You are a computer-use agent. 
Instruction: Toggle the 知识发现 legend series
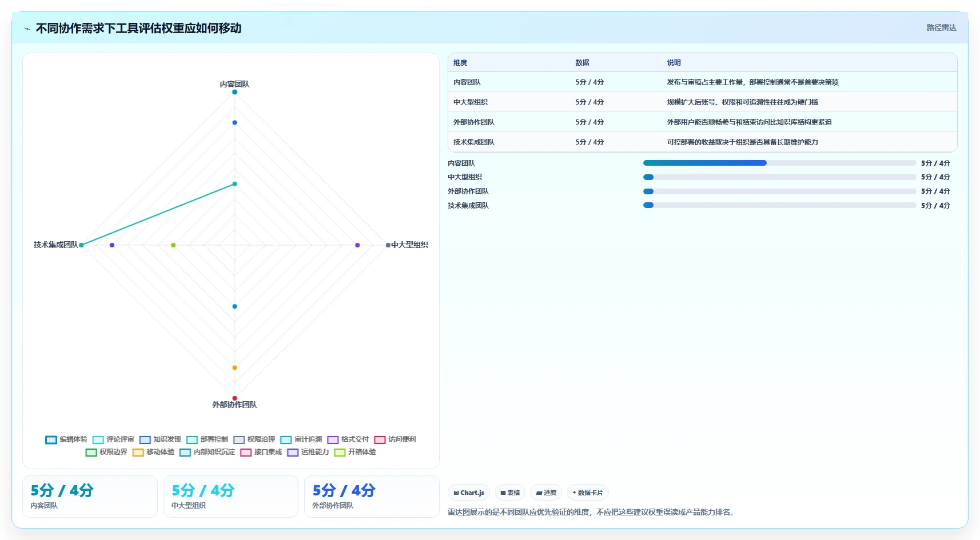pyautogui.click(x=160, y=439)
